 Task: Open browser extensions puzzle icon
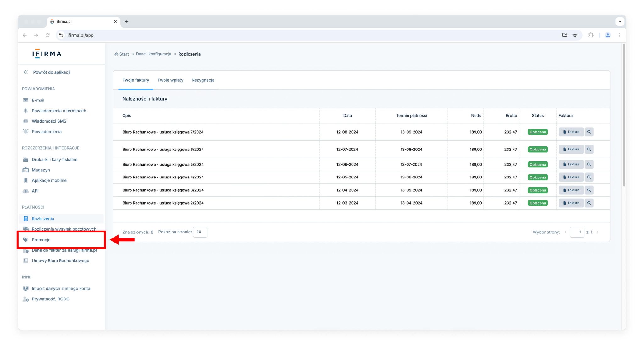pyautogui.click(x=591, y=35)
